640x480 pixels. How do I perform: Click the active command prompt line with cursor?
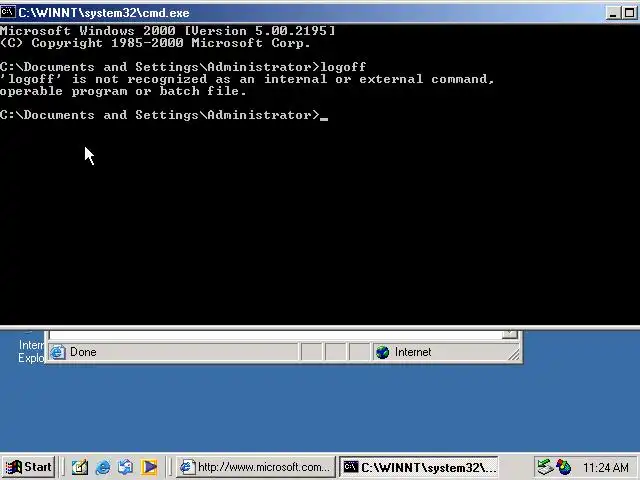click(x=164, y=115)
